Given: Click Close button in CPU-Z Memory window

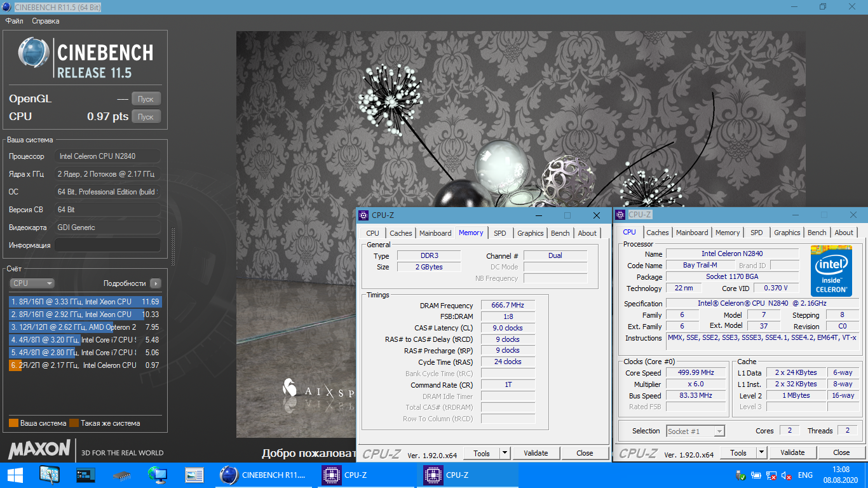Looking at the screenshot, I should (585, 453).
